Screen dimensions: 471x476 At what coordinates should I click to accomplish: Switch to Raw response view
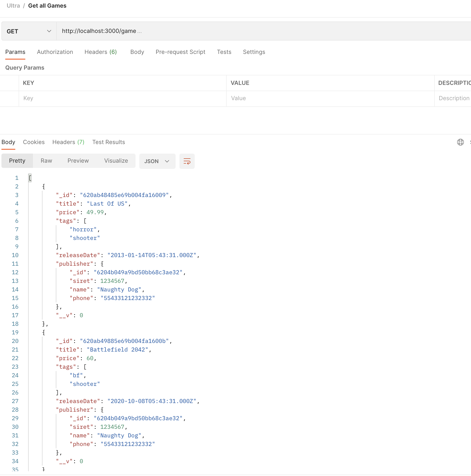click(x=46, y=161)
